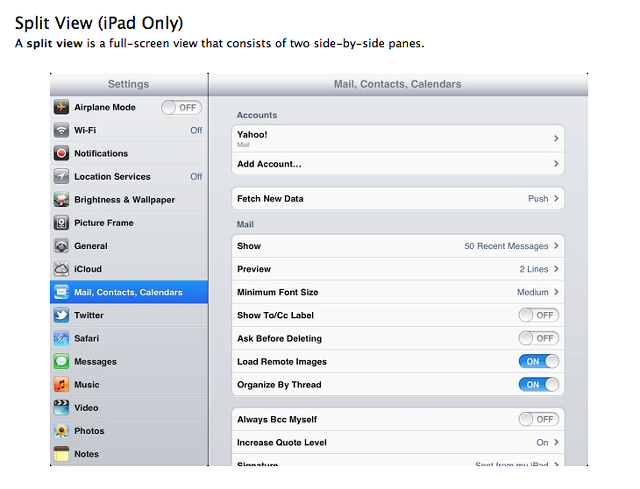Viewport: 640px width, 489px height.
Task: Open Messages settings label
Action: point(95,362)
